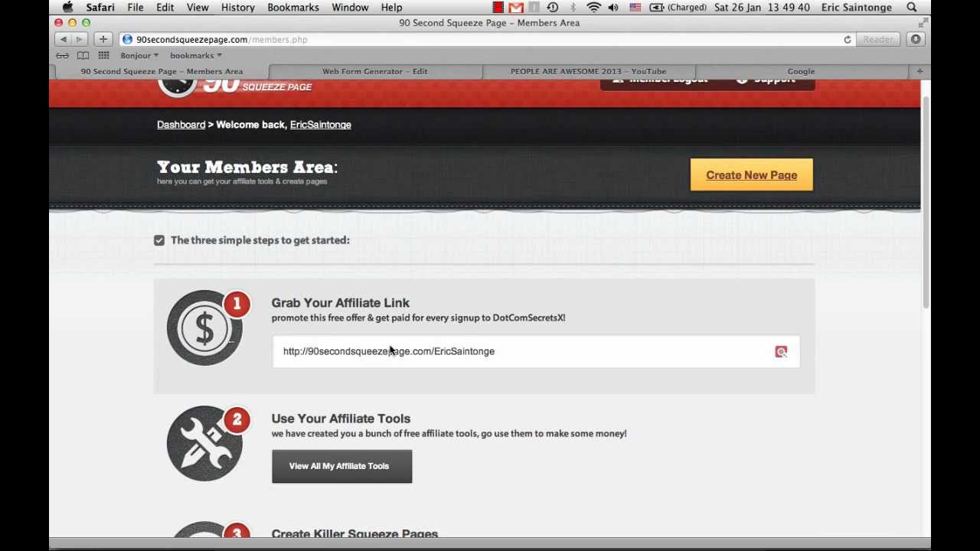Click the page vertical scrollbar thumb

point(925,203)
